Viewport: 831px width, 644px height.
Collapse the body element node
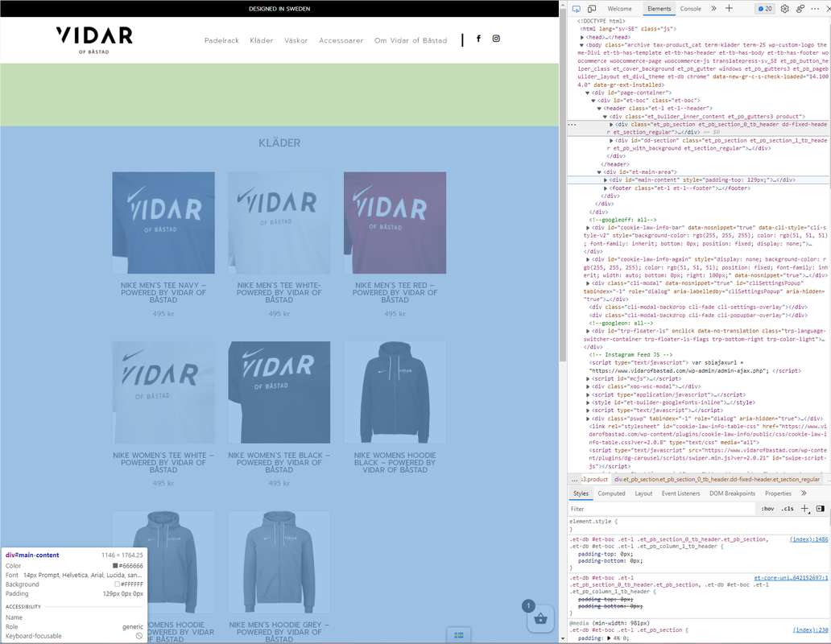point(582,45)
